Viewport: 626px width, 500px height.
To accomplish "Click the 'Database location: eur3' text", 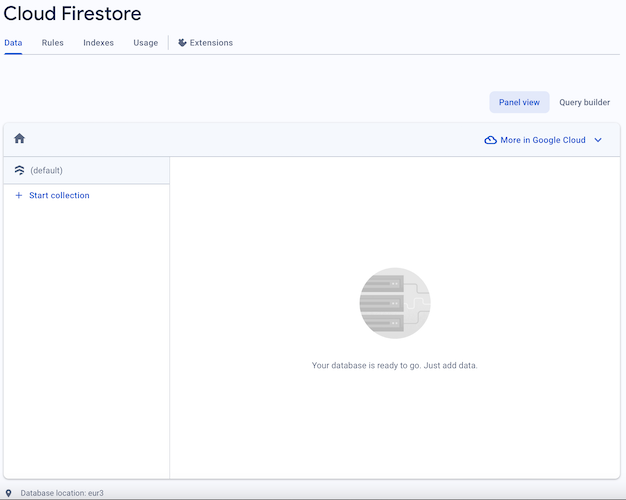I will (x=62, y=493).
